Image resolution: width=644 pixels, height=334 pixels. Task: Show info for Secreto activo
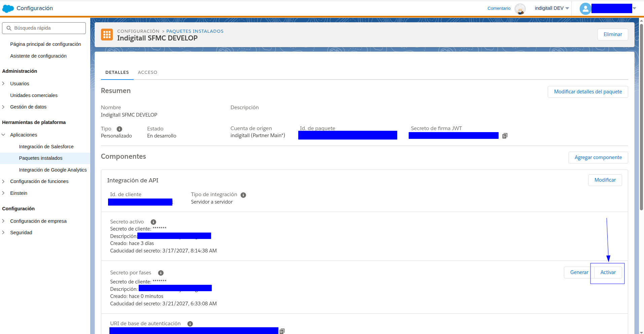coord(154,222)
